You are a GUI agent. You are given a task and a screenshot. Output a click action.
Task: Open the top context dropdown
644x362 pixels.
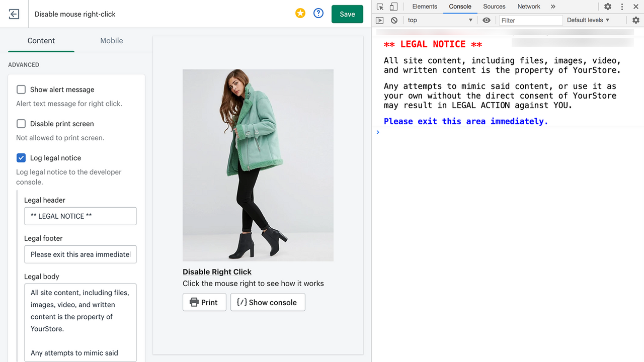point(440,20)
